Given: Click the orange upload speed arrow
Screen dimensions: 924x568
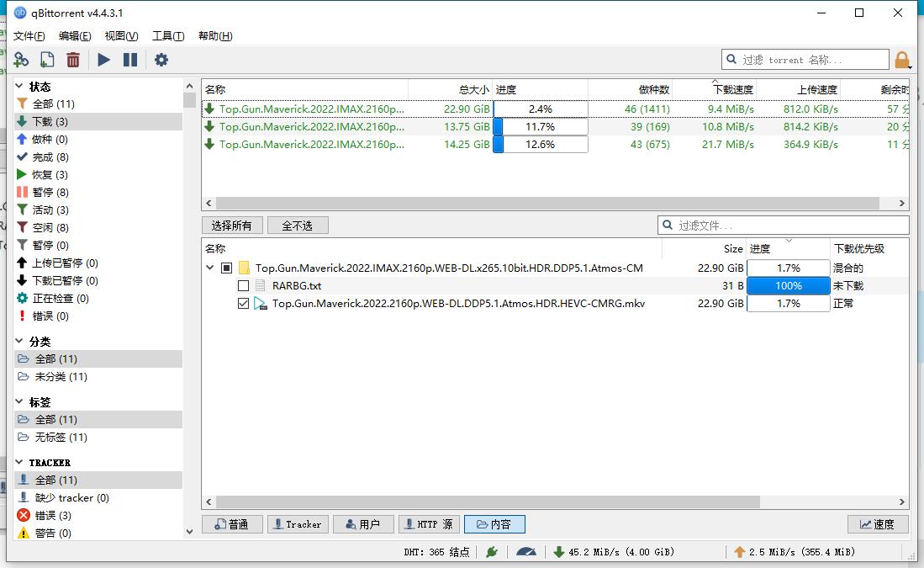Looking at the screenshot, I should [x=740, y=552].
